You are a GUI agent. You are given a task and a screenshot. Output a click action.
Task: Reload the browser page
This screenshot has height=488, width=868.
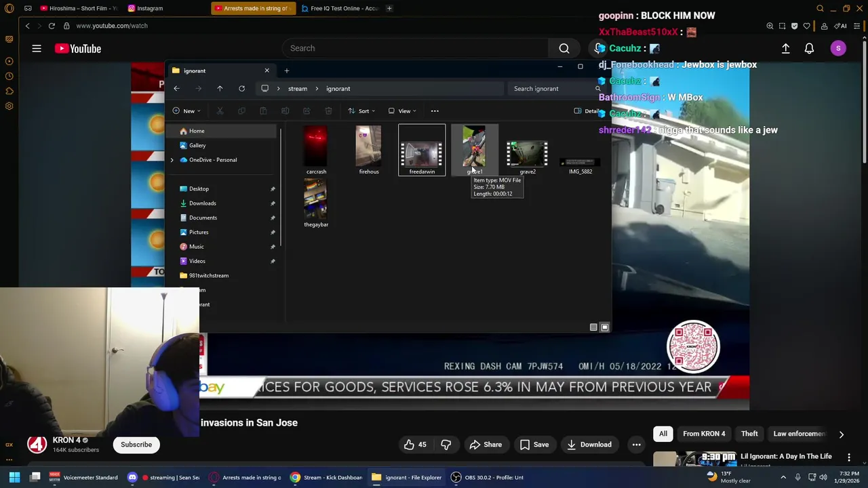52,26
